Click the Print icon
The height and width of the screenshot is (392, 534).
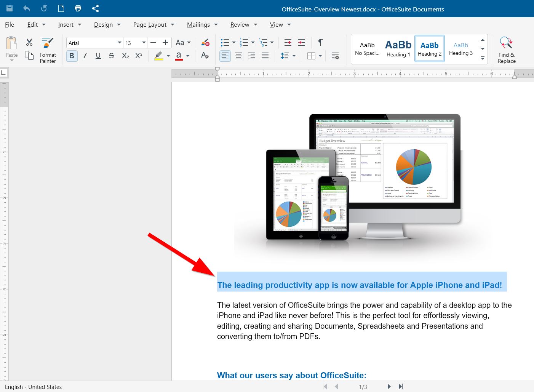tap(78, 8)
